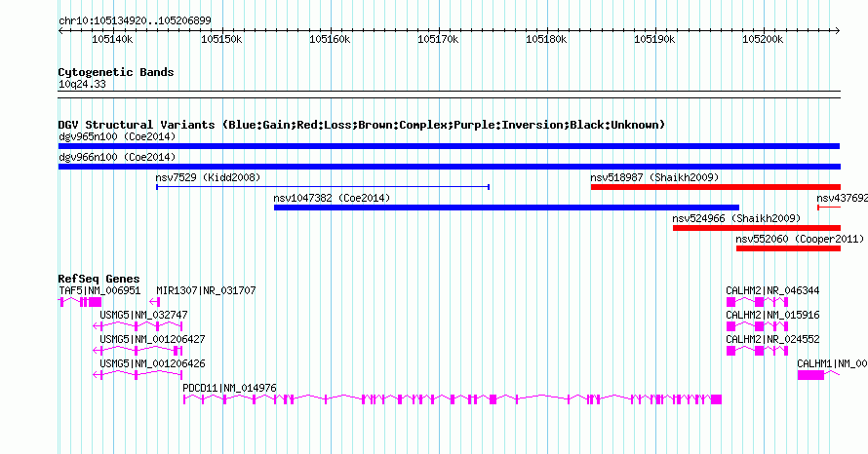Click the 105190k ruler tick label
This screenshot has height=454, width=868.
[654, 39]
